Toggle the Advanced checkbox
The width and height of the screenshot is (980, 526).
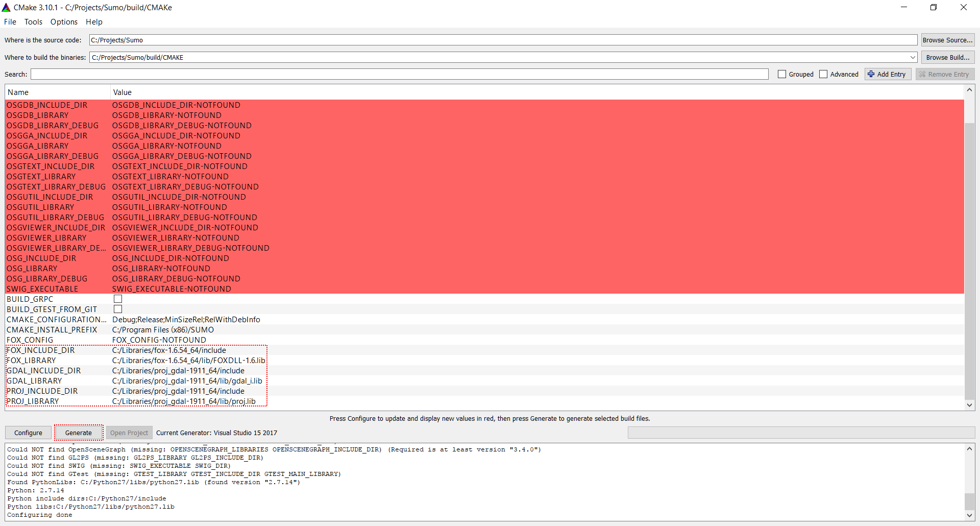coord(823,74)
